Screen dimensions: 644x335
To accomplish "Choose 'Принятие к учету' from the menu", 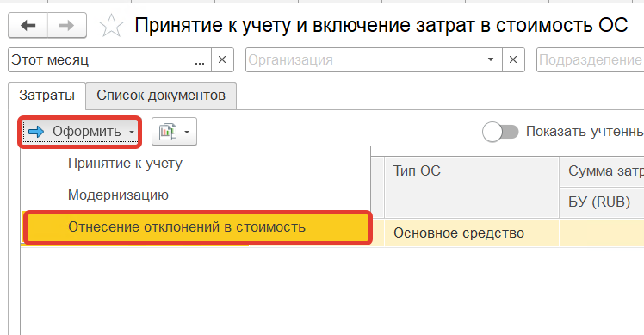I will 195,163.
